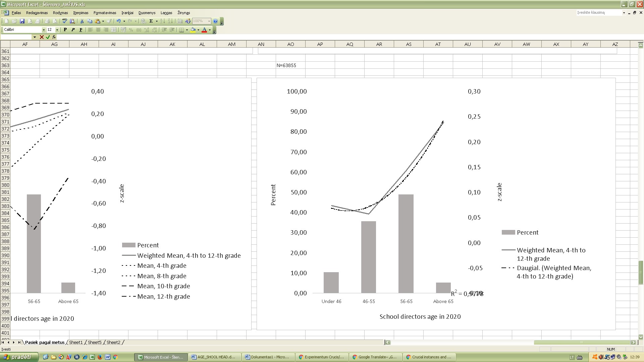Expand the Undo history dropdown arrow

124,21
